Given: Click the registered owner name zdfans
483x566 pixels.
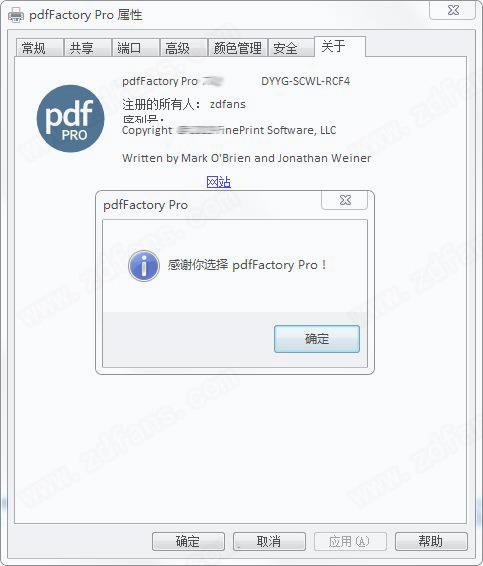Looking at the screenshot, I should (227, 104).
